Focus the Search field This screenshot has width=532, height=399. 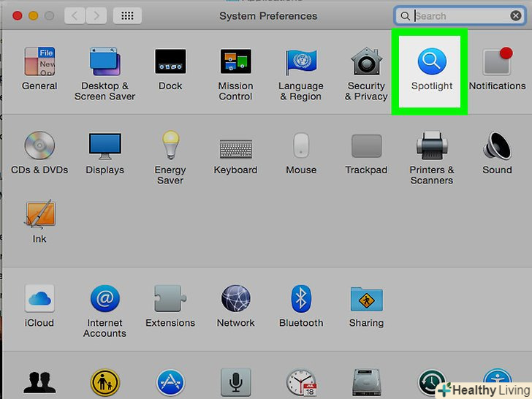pyautogui.click(x=460, y=15)
